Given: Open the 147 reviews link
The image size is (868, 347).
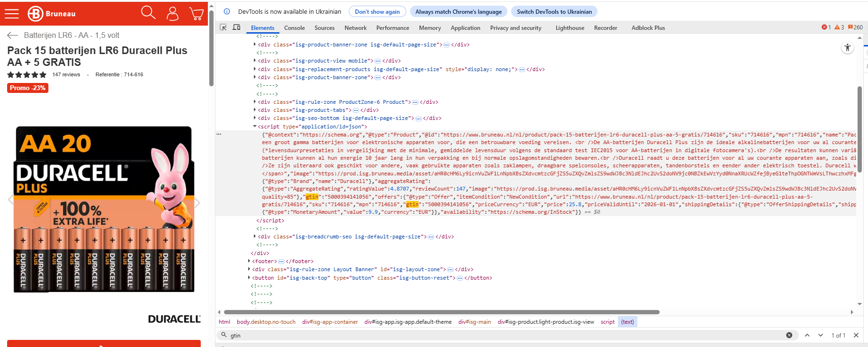Looking at the screenshot, I should tap(66, 74).
